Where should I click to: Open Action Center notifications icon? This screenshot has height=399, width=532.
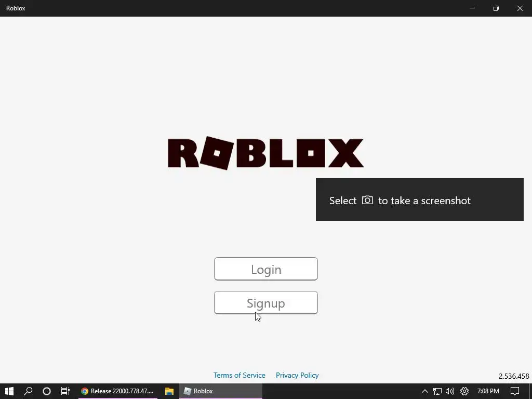(x=515, y=391)
